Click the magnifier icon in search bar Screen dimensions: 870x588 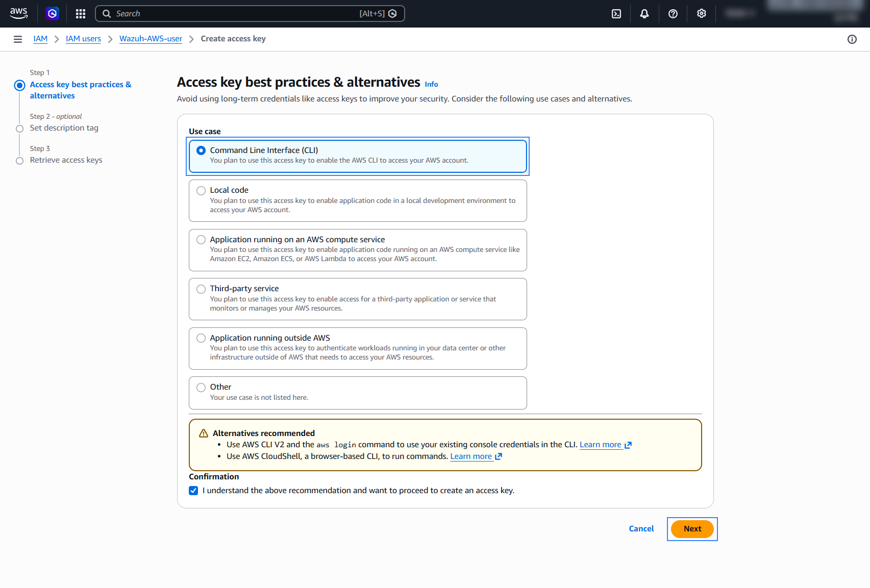click(x=107, y=14)
